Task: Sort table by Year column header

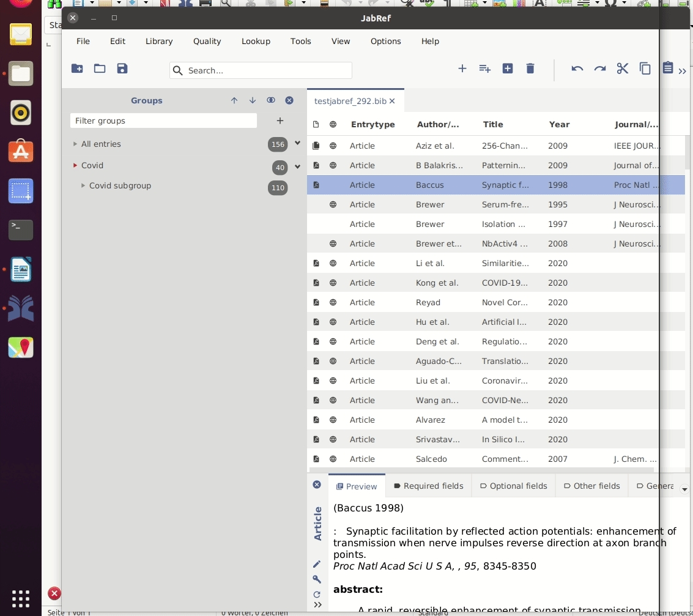Action: pyautogui.click(x=559, y=124)
